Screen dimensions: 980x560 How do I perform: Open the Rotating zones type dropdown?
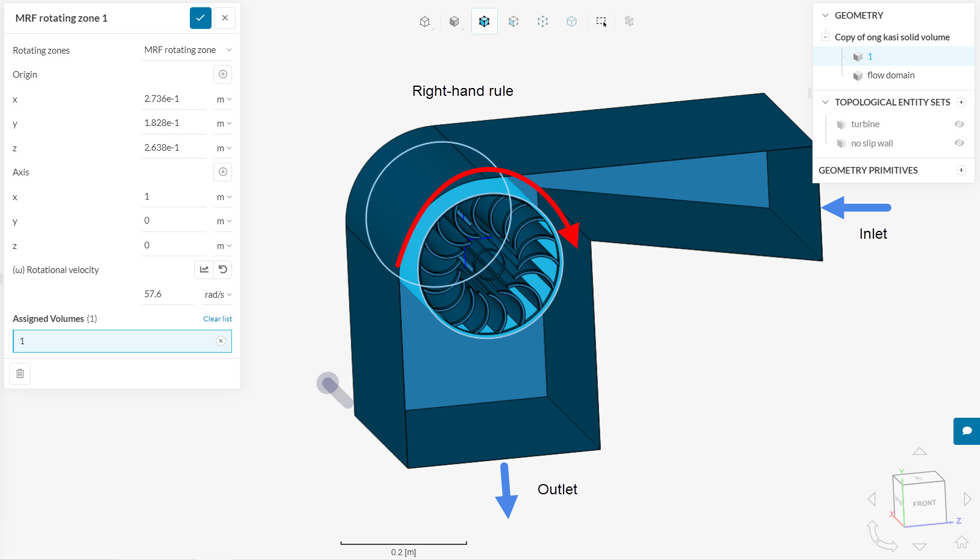pos(187,50)
